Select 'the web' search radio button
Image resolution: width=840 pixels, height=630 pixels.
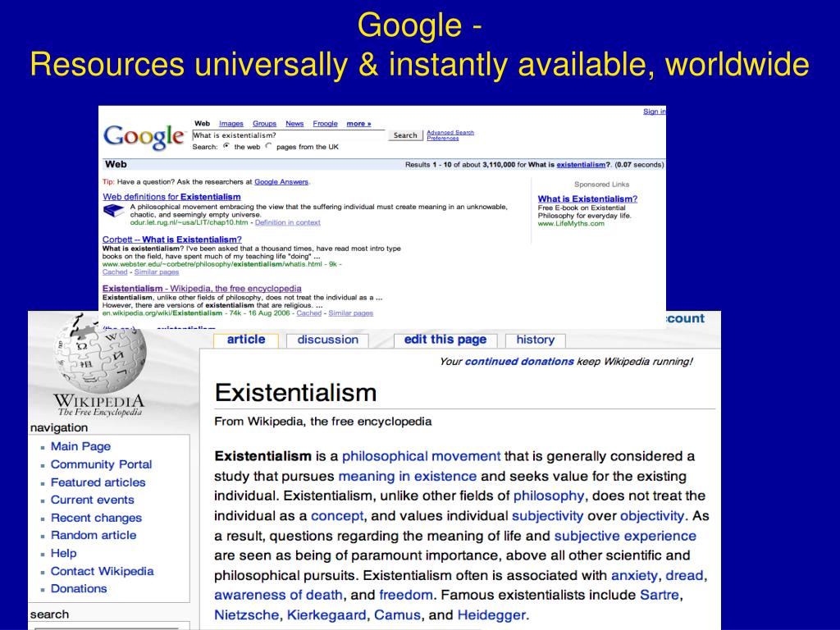226,146
